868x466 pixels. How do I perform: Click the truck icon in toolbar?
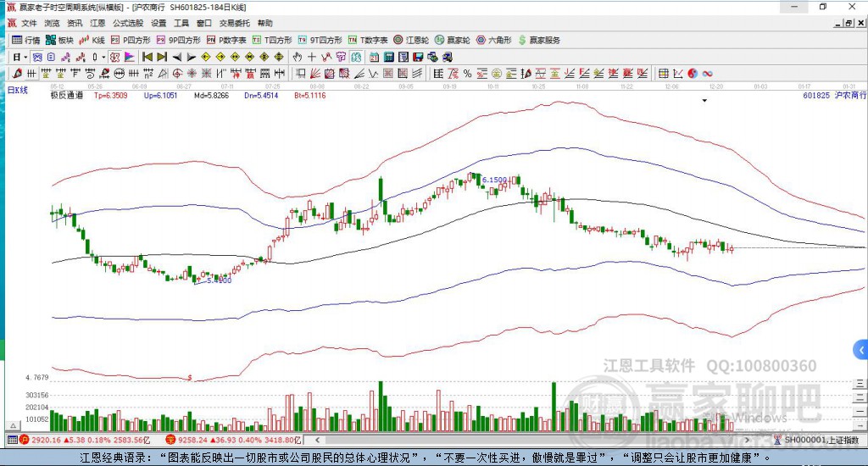pyautogui.click(x=448, y=57)
